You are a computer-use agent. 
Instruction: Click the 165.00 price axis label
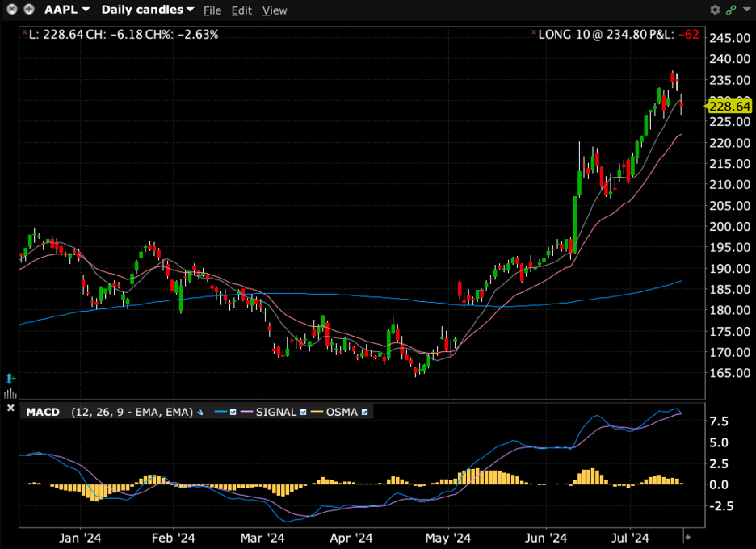(730, 373)
